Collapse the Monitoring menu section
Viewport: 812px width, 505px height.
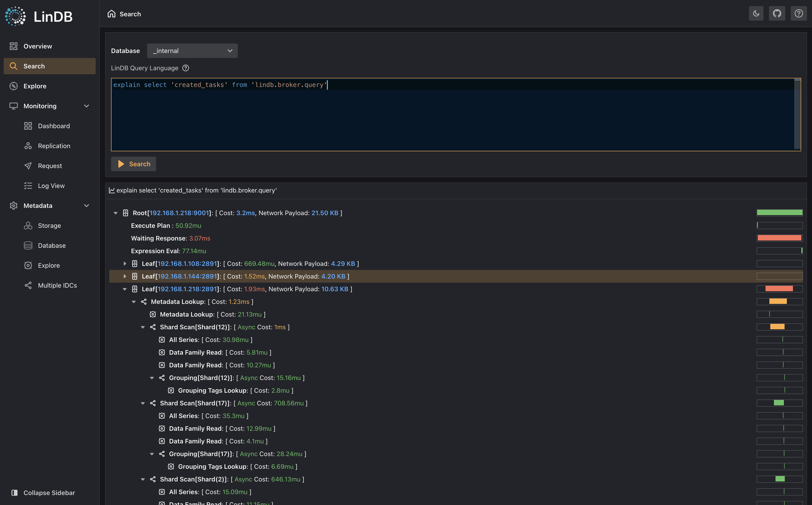pyautogui.click(x=86, y=106)
